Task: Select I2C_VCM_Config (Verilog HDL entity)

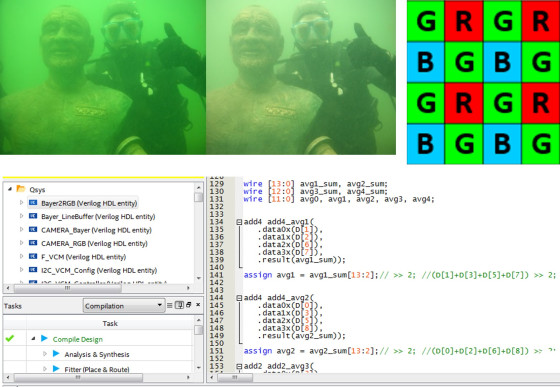Action: (99, 271)
